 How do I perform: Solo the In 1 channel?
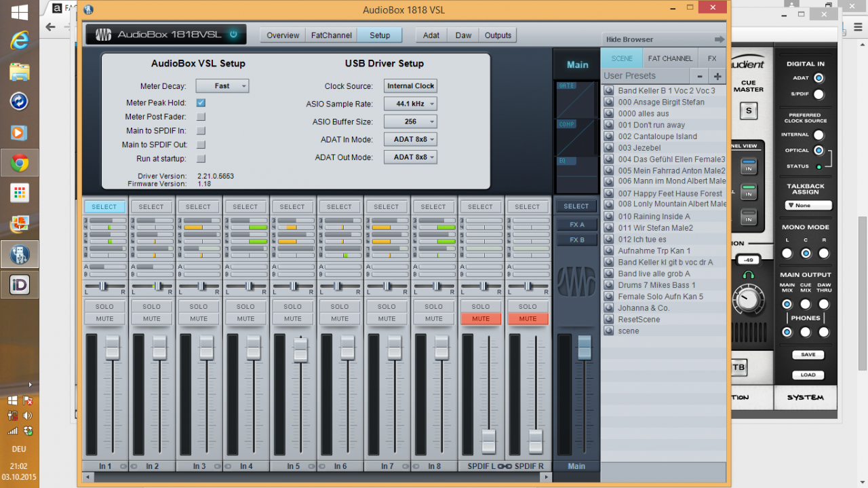[104, 306]
